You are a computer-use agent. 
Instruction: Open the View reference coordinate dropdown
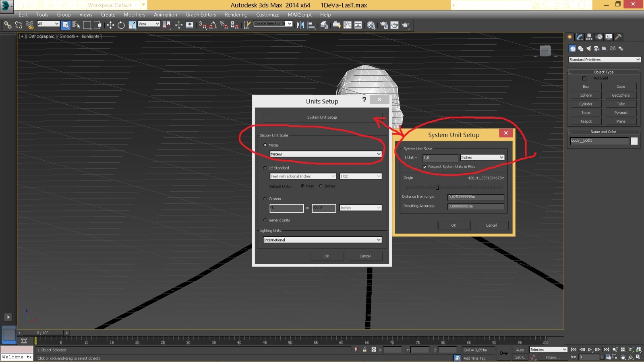pos(149,24)
